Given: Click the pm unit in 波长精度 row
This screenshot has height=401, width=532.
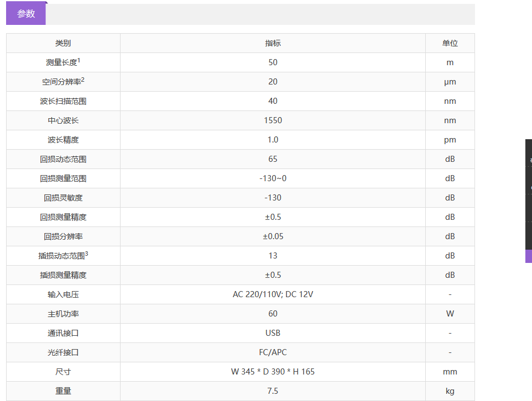Looking at the screenshot, I should tap(450, 140).
